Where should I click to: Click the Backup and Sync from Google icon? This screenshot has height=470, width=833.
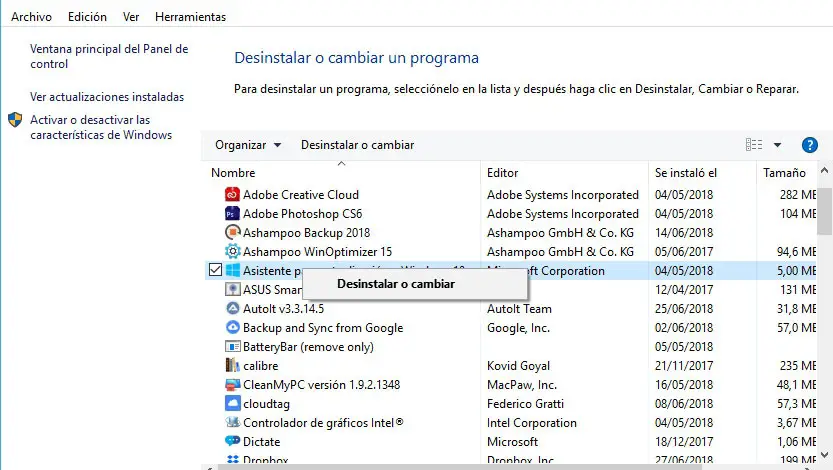[232, 328]
